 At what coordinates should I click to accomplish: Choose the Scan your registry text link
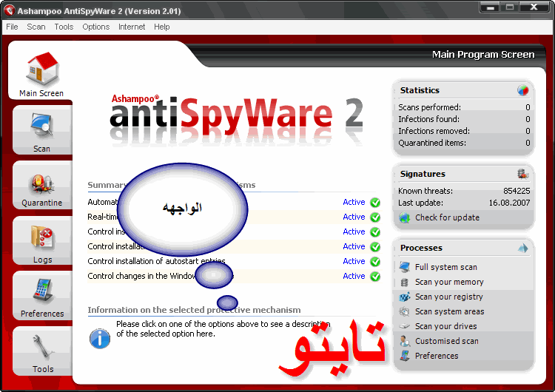449,297
